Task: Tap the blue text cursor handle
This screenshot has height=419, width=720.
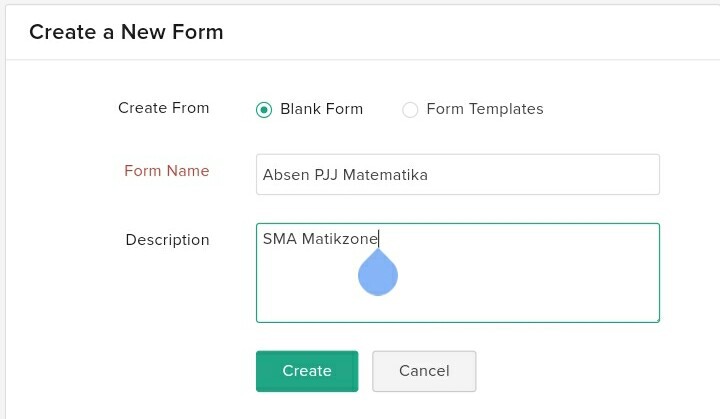Action: coord(378,274)
